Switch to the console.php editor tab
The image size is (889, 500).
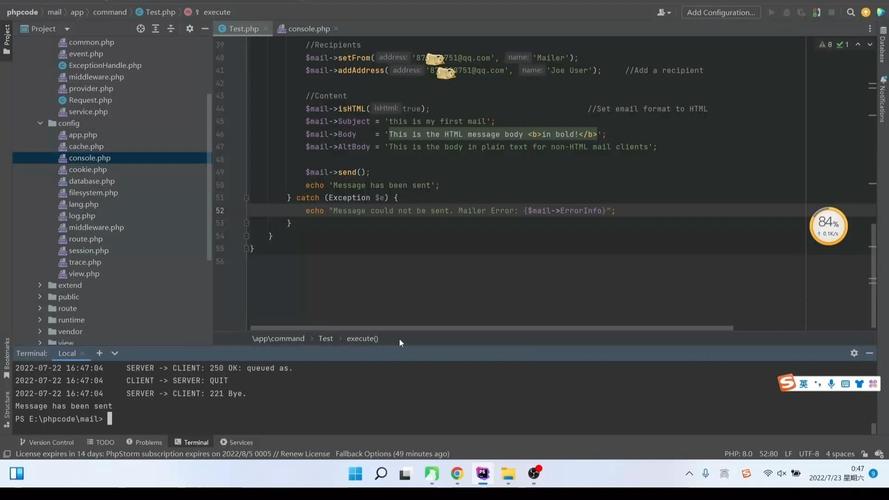[x=308, y=28]
